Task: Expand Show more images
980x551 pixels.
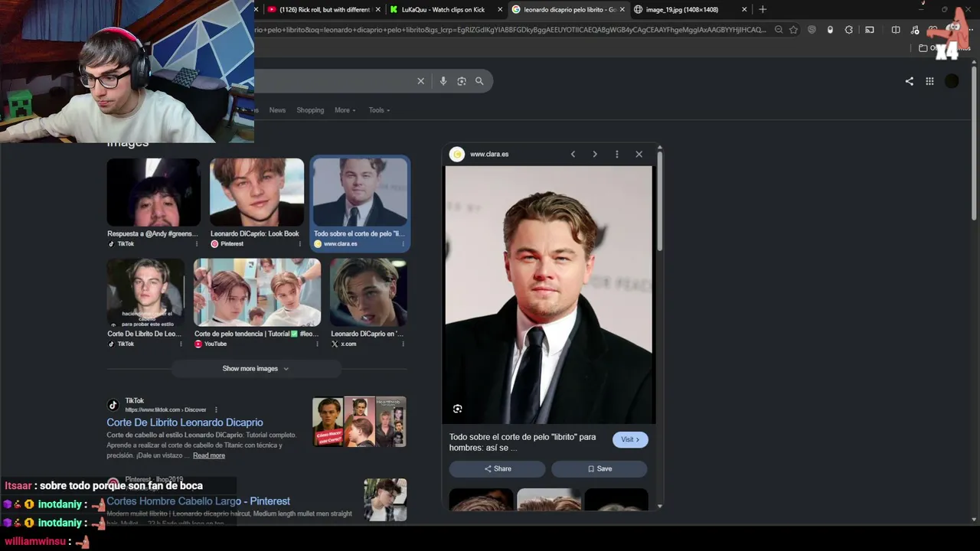Action: pyautogui.click(x=256, y=369)
